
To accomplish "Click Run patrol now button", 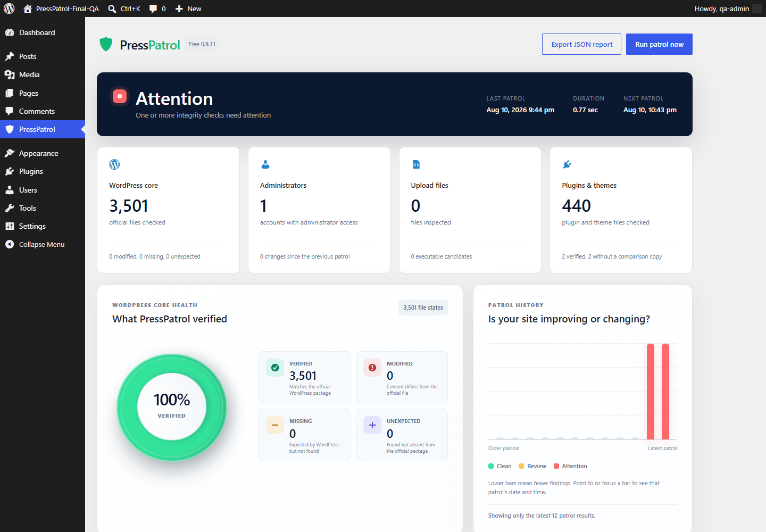I will pyautogui.click(x=659, y=44).
